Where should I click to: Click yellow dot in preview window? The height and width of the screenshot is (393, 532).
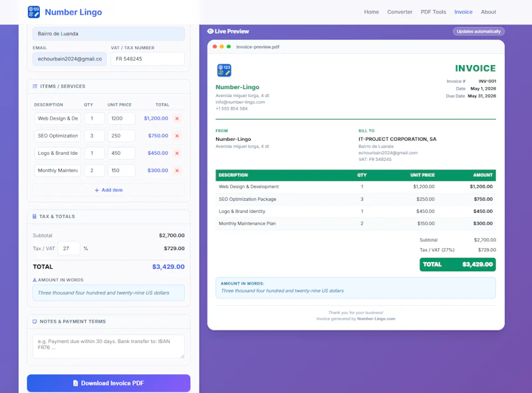[221, 47]
